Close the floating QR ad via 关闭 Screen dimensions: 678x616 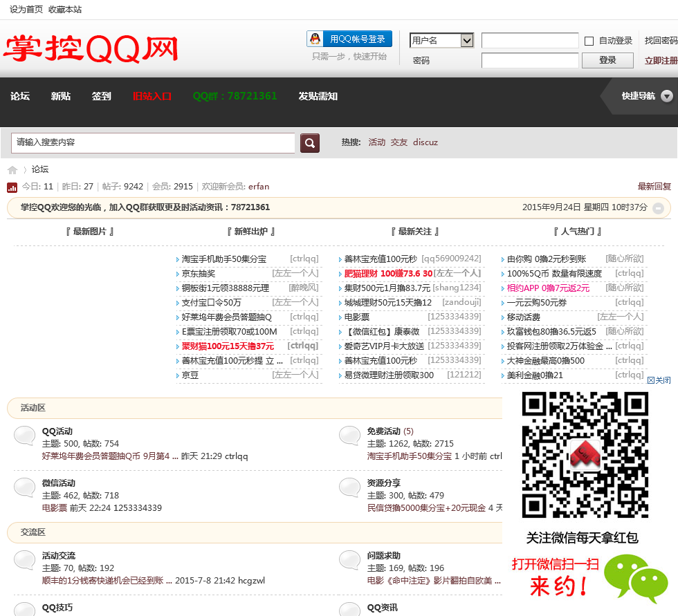[x=659, y=380]
